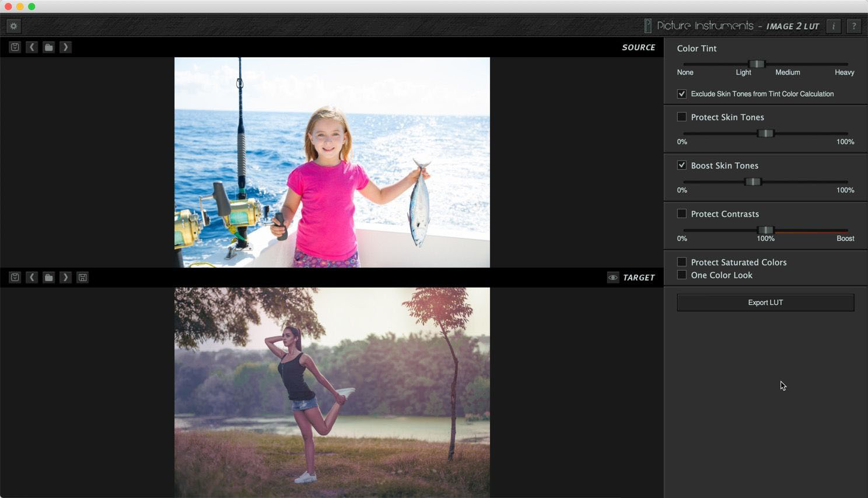Image resolution: width=868 pixels, height=498 pixels.
Task: Click the green maximize window button
Action: pyautogui.click(x=32, y=6)
